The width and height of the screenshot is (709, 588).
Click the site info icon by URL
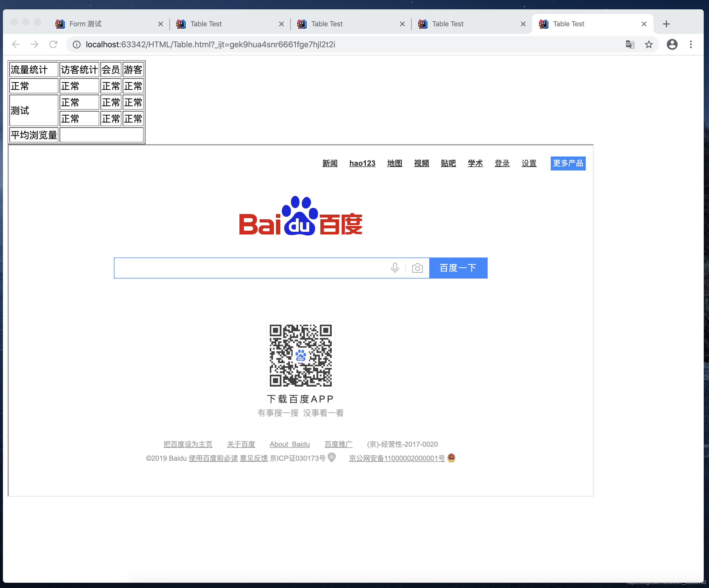[x=77, y=45]
